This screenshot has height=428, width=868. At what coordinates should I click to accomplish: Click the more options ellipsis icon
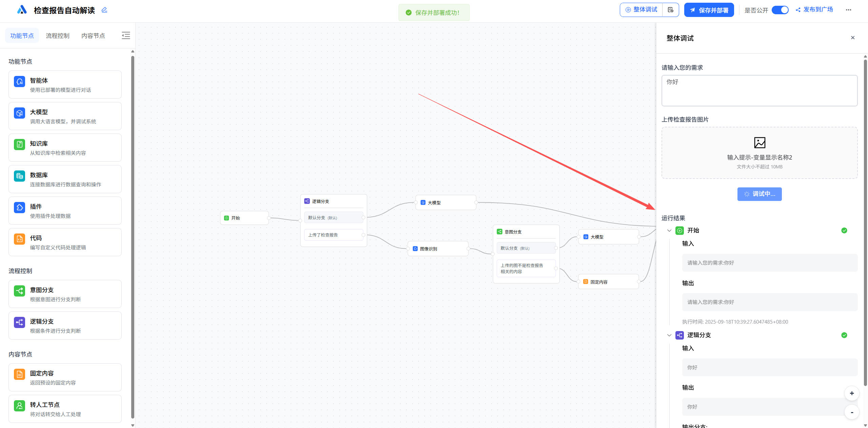[848, 10]
